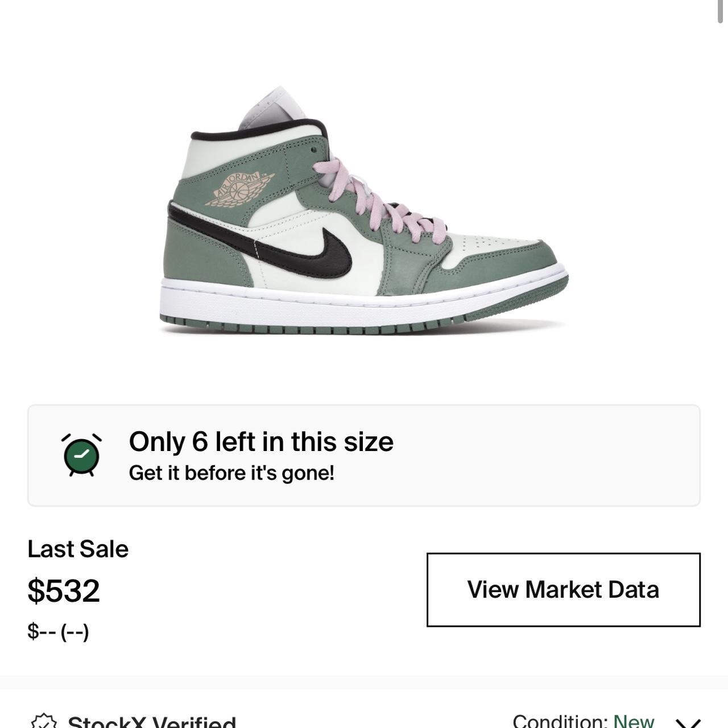Click the Last Sale label
This screenshot has height=728, width=728.
[78, 549]
